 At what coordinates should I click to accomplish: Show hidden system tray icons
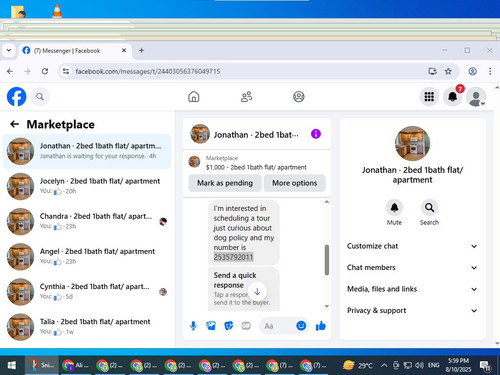384,365
